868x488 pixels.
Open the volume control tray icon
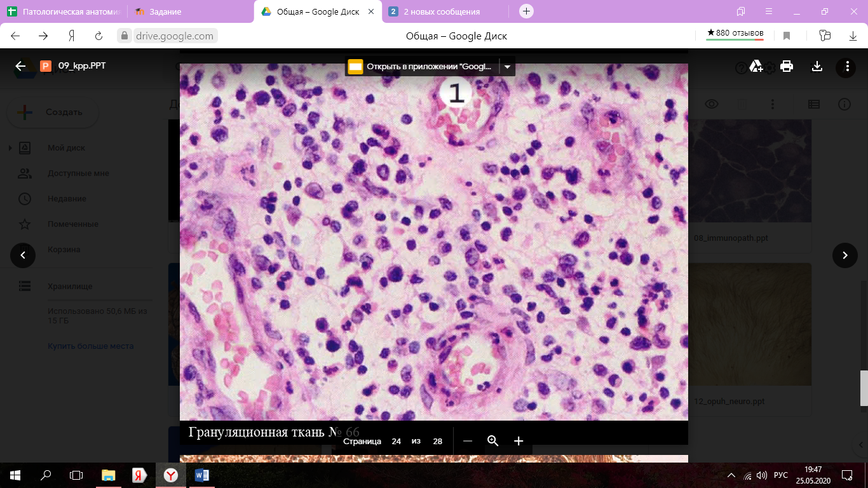[762, 475]
